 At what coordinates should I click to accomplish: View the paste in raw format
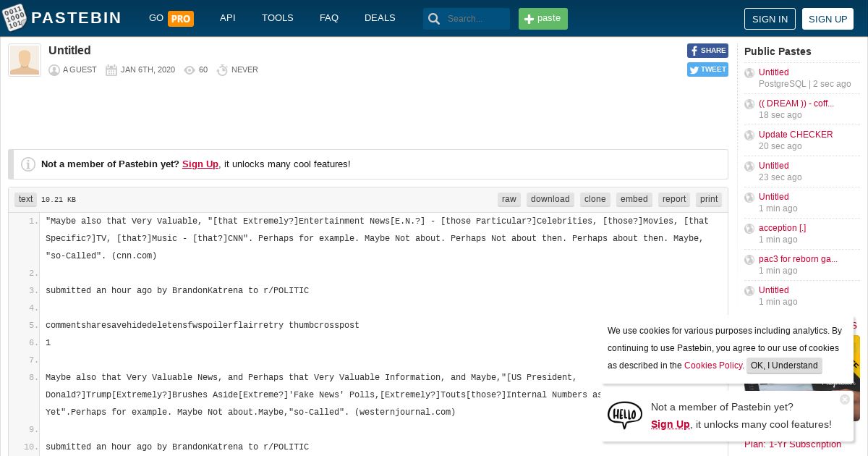click(509, 199)
